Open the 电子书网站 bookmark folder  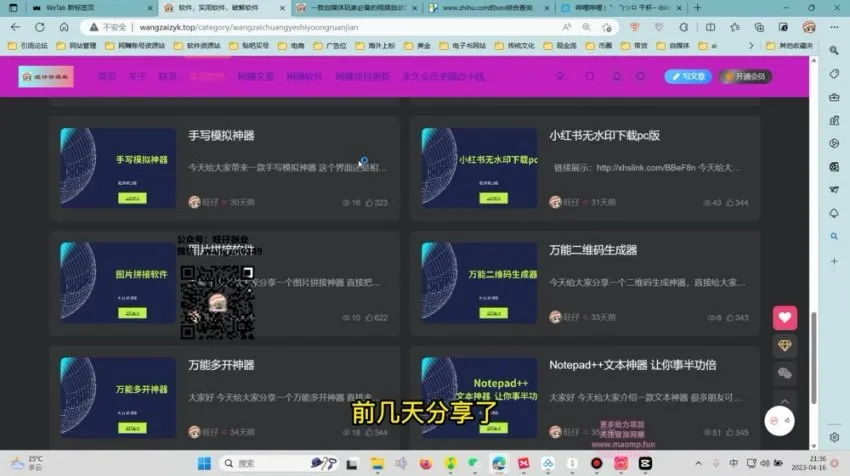[462, 46]
